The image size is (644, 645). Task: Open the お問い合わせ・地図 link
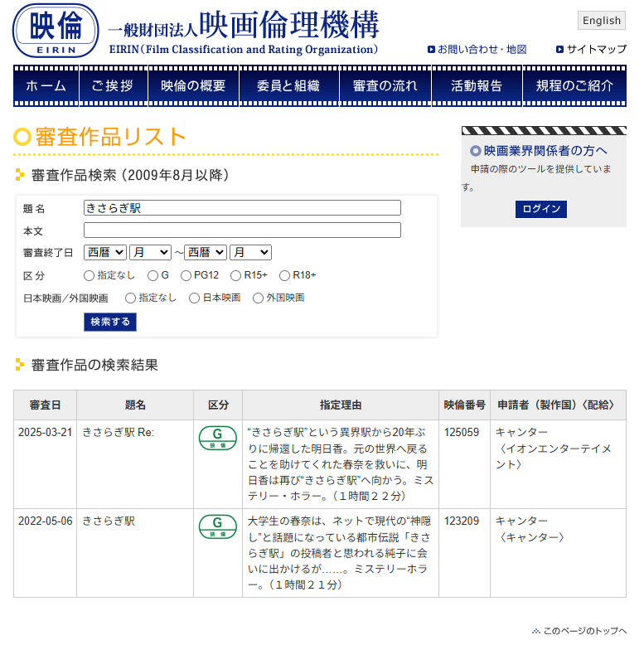482,50
